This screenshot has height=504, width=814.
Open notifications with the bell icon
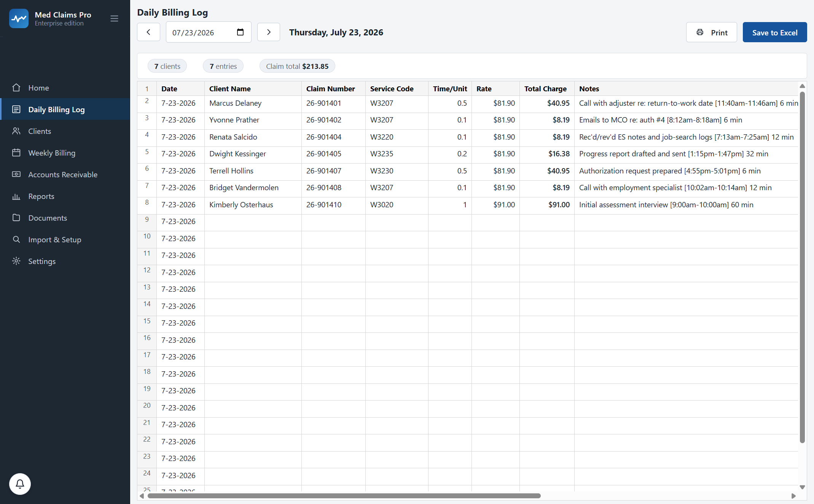[20, 484]
